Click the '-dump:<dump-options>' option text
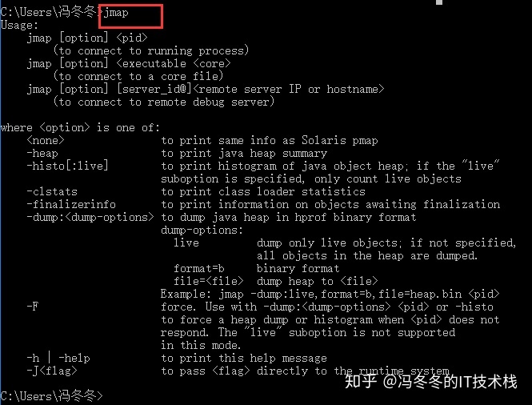The image size is (532, 405). tap(90, 217)
